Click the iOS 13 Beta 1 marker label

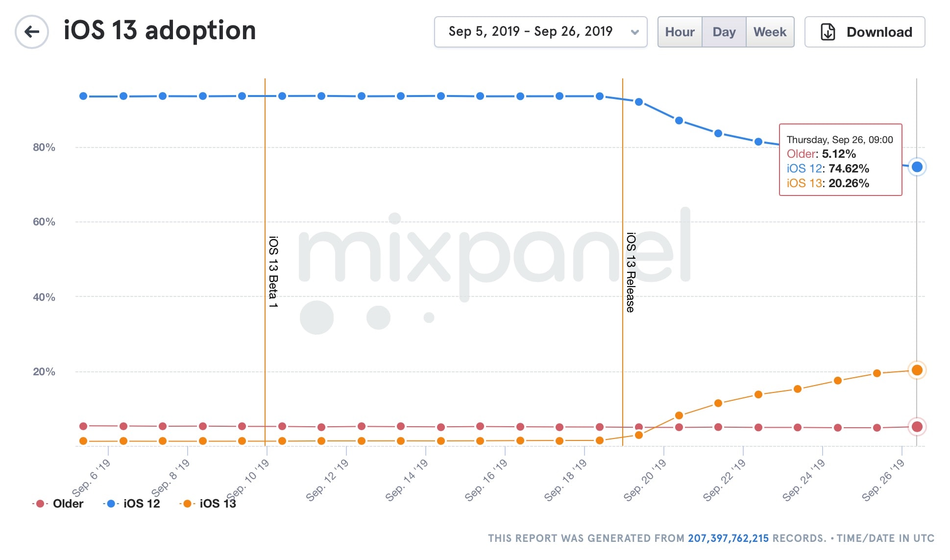[273, 272]
